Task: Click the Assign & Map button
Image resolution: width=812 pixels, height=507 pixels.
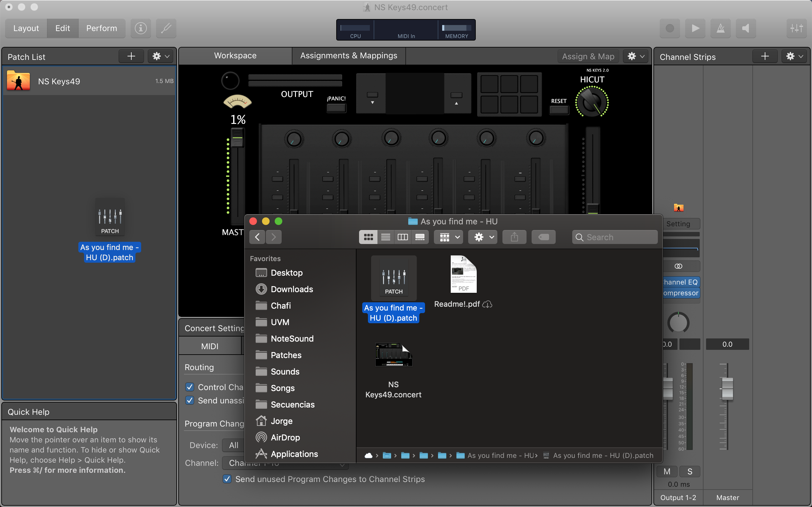Action: pos(588,56)
